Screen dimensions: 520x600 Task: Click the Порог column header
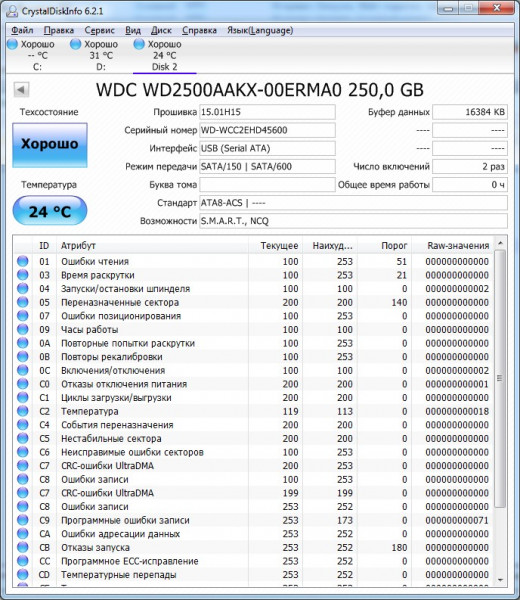pos(384,246)
